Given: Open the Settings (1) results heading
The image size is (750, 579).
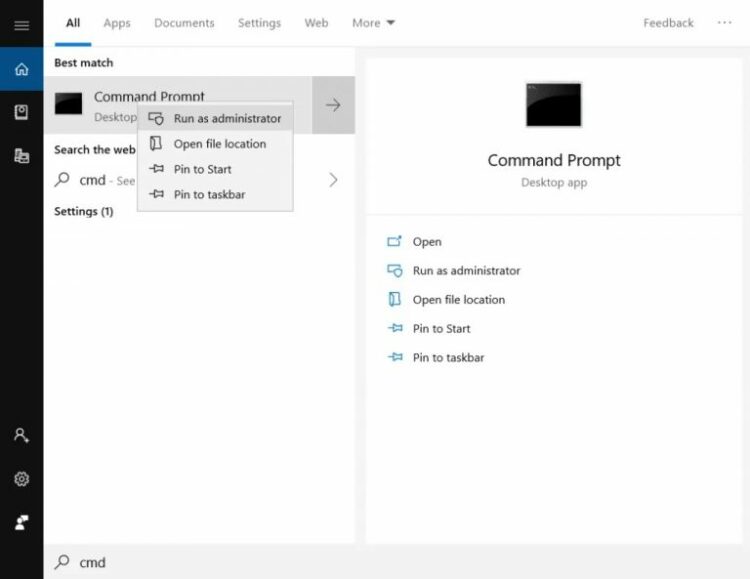Looking at the screenshot, I should 84,211.
